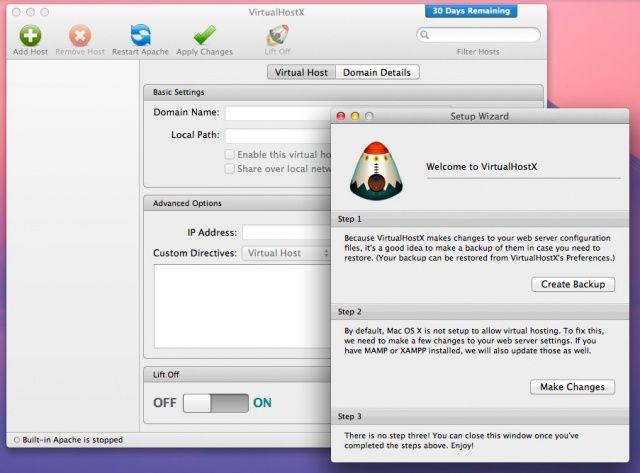Screen dimensions: 640x473
Task: Click the IP Address input field
Action: (x=286, y=232)
